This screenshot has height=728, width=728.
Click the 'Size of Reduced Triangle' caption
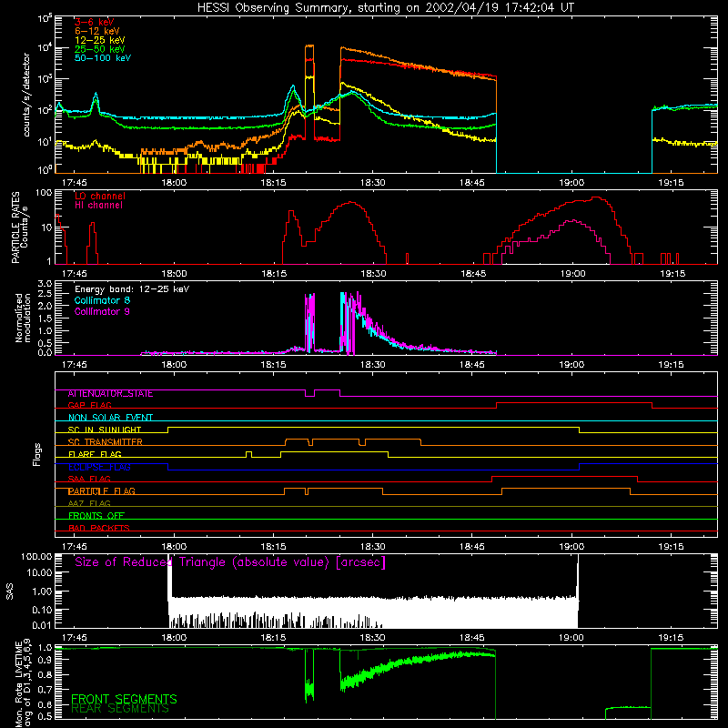tap(230, 562)
